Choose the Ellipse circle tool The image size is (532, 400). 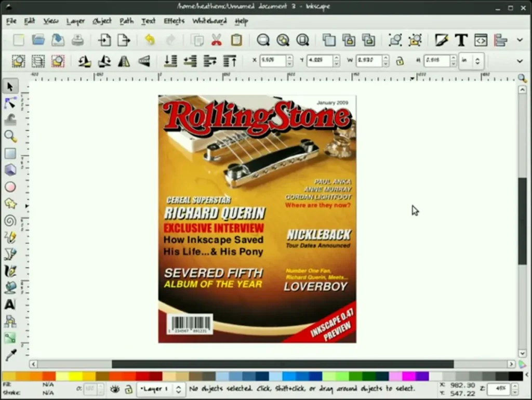10,187
